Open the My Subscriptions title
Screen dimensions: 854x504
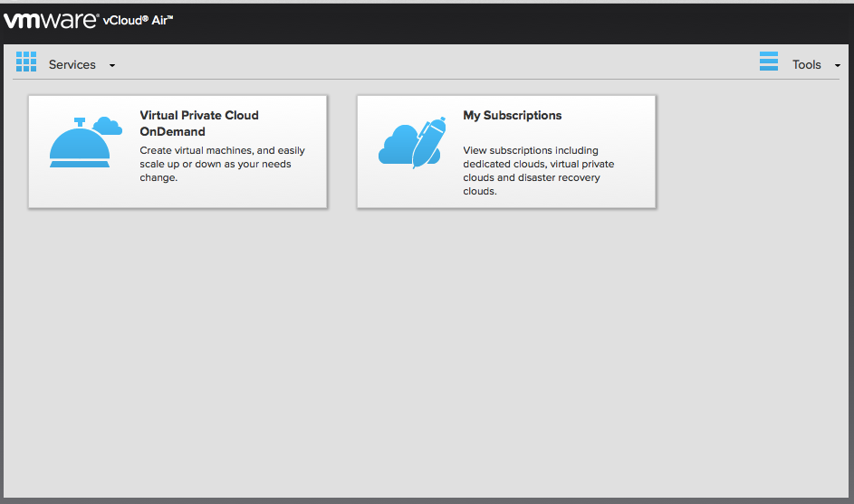click(512, 116)
